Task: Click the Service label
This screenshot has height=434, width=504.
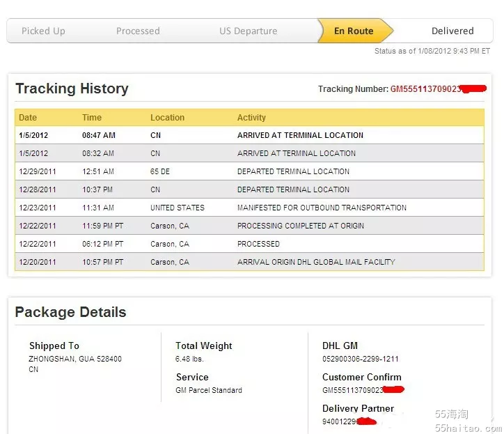Action: click(x=192, y=377)
